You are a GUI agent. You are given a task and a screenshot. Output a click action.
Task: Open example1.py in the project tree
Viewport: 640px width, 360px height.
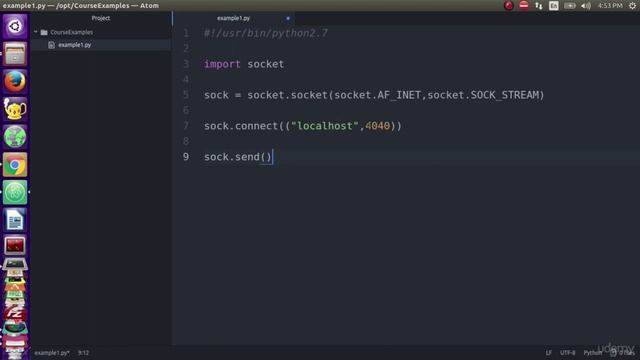pos(75,45)
